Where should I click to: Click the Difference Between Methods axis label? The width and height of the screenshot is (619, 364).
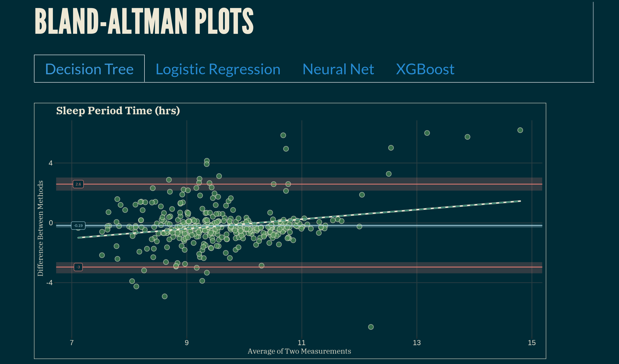click(40, 229)
